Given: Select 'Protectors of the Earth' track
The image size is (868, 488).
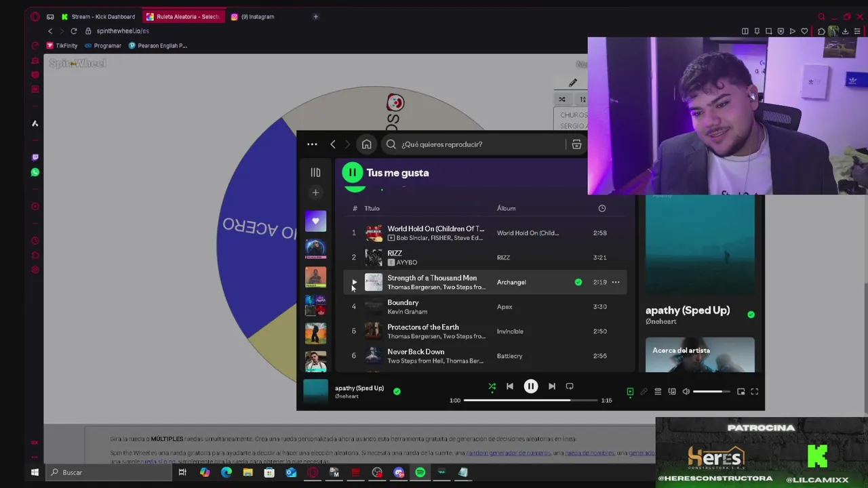Looking at the screenshot, I should click(485, 331).
